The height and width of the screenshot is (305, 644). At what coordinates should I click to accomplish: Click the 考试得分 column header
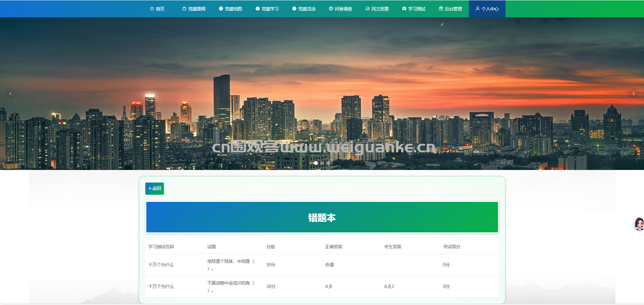[452, 247]
